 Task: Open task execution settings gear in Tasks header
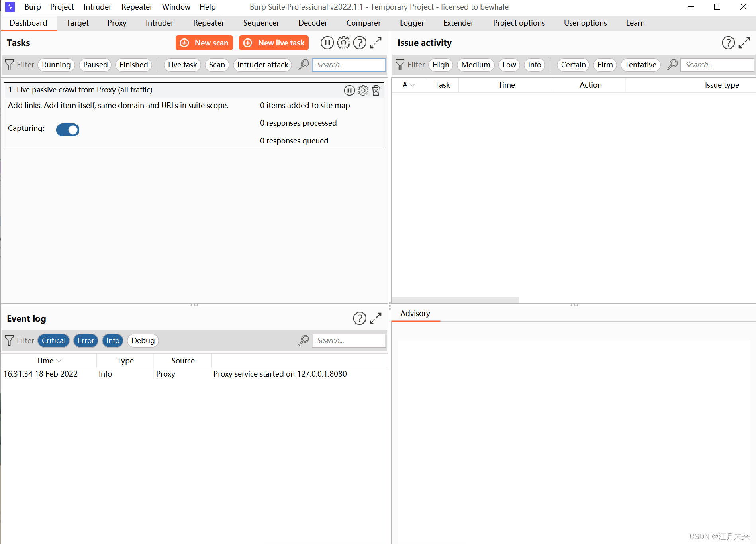tap(343, 43)
